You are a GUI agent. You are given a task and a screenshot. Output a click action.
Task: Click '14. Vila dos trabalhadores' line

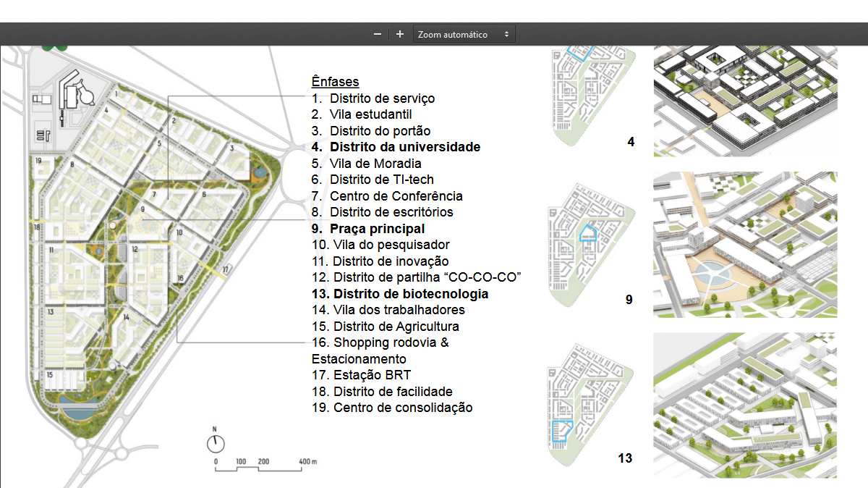388,310
